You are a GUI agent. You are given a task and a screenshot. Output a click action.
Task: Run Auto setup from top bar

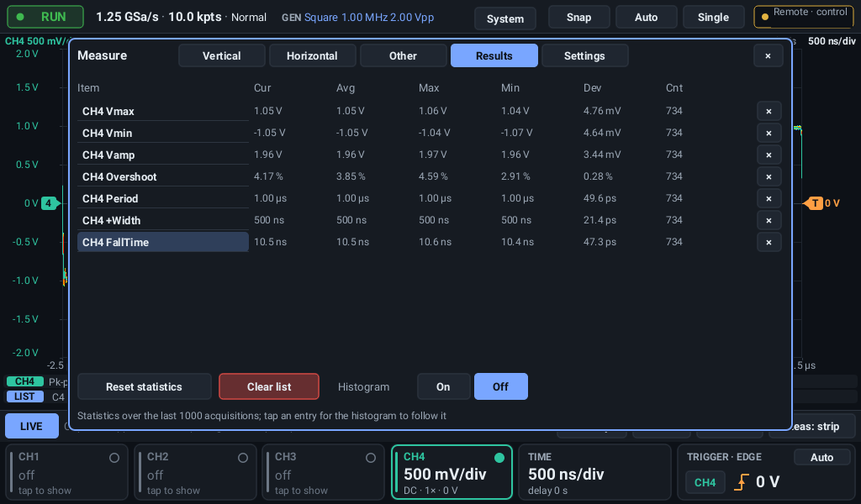tap(647, 18)
